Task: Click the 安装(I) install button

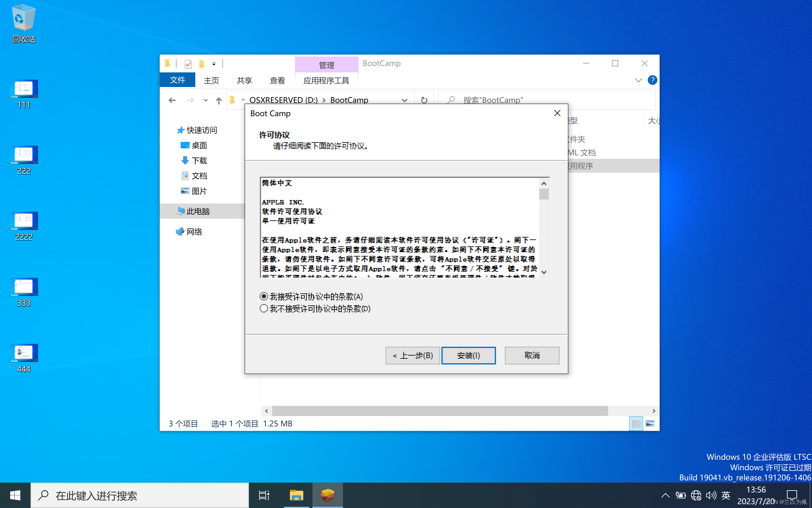Action: coord(468,355)
